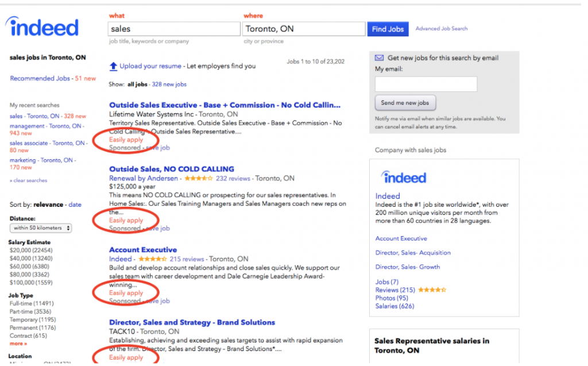Expand more job type options
This screenshot has height=366, width=588.
18,344
